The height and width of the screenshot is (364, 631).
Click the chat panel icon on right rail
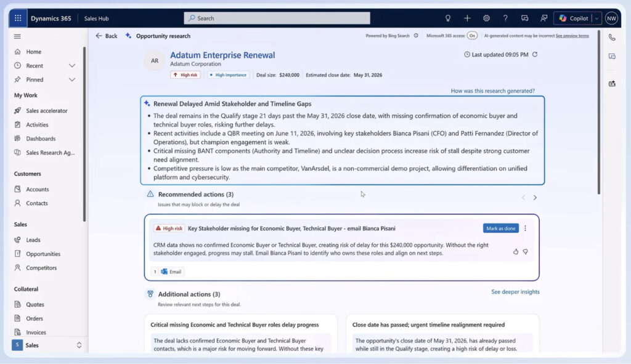pos(612,56)
